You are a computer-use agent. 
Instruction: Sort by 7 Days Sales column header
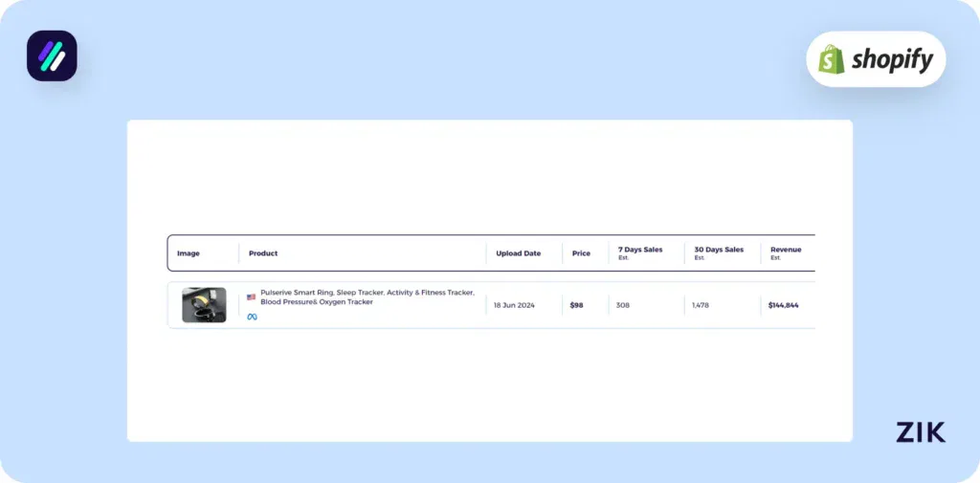click(x=640, y=251)
